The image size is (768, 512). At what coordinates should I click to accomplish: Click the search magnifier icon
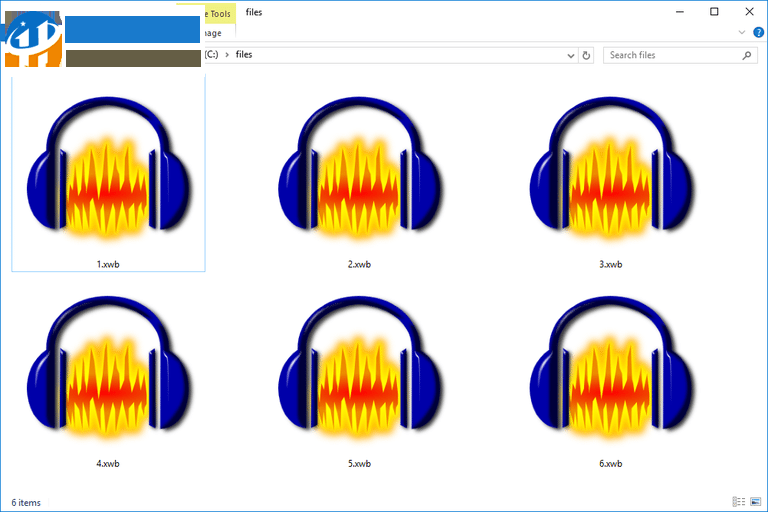click(x=747, y=56)
